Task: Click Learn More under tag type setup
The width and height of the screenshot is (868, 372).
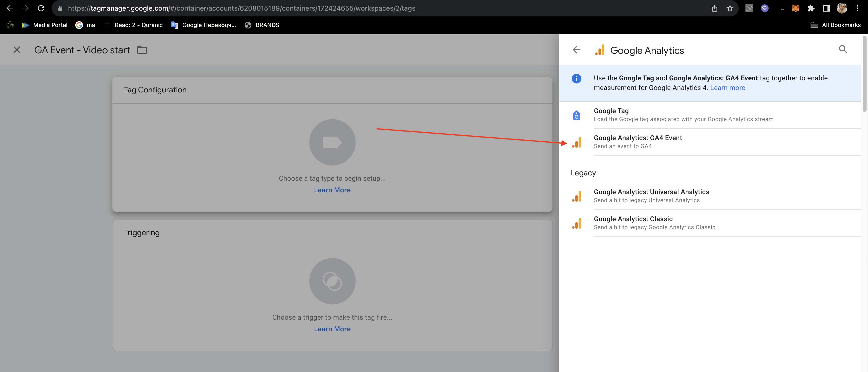Action: coord(332,190)
